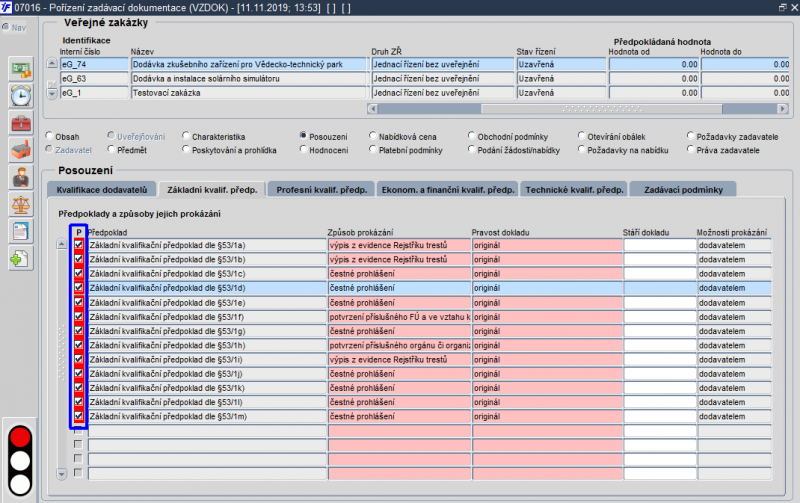Click the green plus new document icon
800x503 pixels.
pyautogui.click(x=21, y=259)
